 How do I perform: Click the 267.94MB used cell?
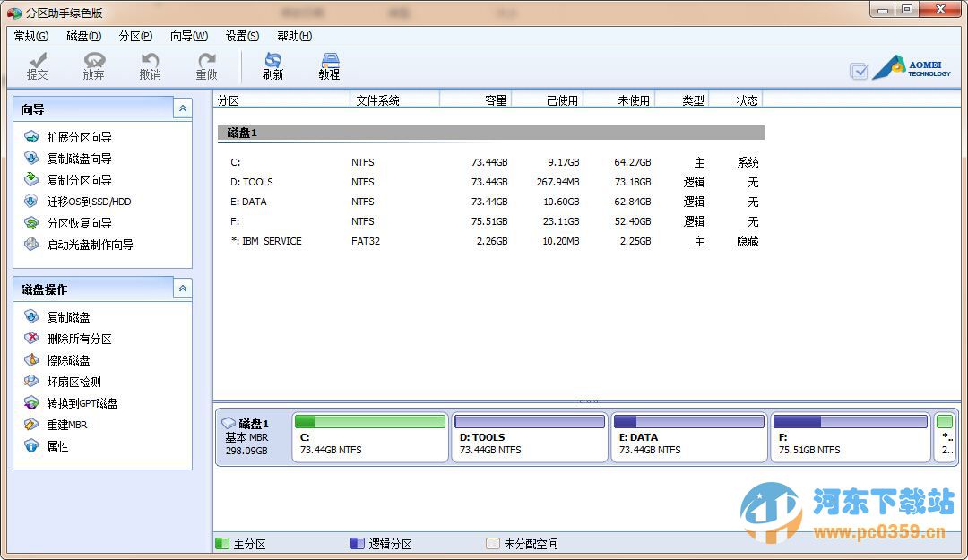558,182
